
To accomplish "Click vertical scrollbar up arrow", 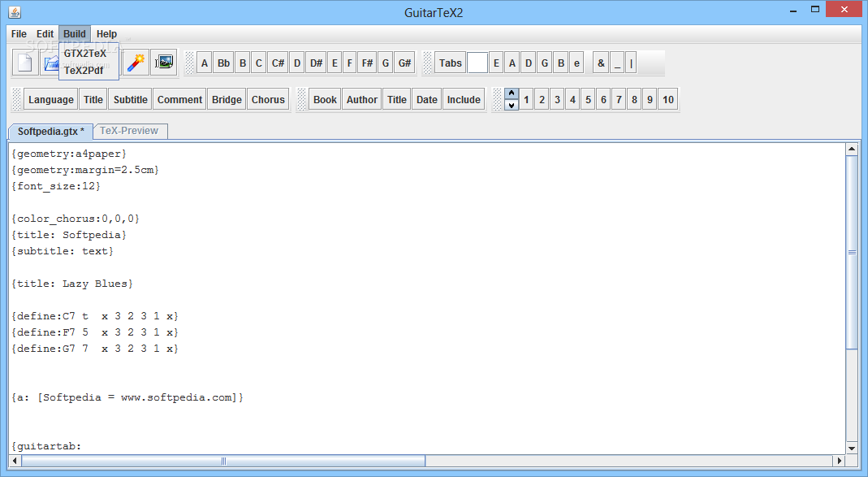I will [852, 149].
